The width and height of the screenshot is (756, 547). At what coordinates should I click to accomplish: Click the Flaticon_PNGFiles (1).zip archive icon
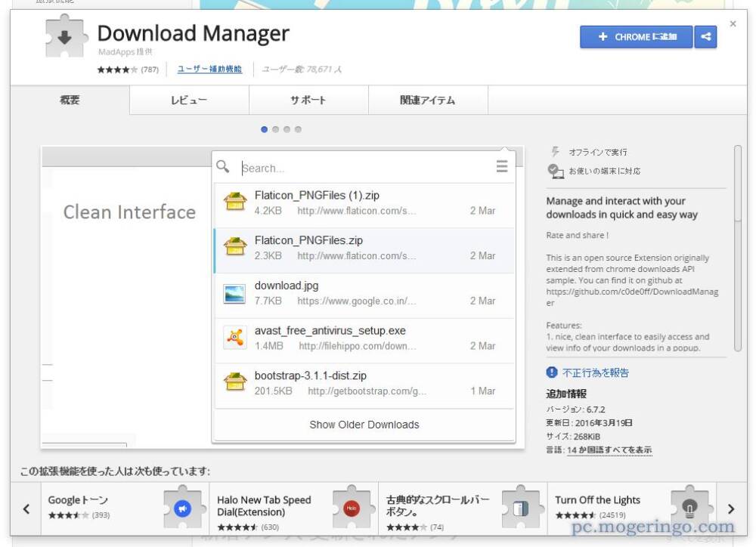coord(235,202)
